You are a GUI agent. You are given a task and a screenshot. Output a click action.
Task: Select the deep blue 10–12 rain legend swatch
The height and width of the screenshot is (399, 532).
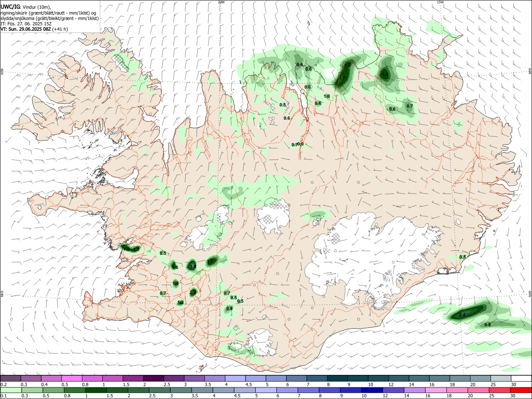pyautogui.click(x=372, y=390)
